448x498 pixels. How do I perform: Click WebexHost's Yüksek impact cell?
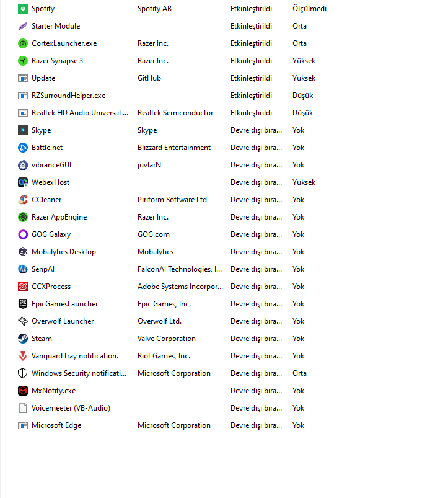304,182
